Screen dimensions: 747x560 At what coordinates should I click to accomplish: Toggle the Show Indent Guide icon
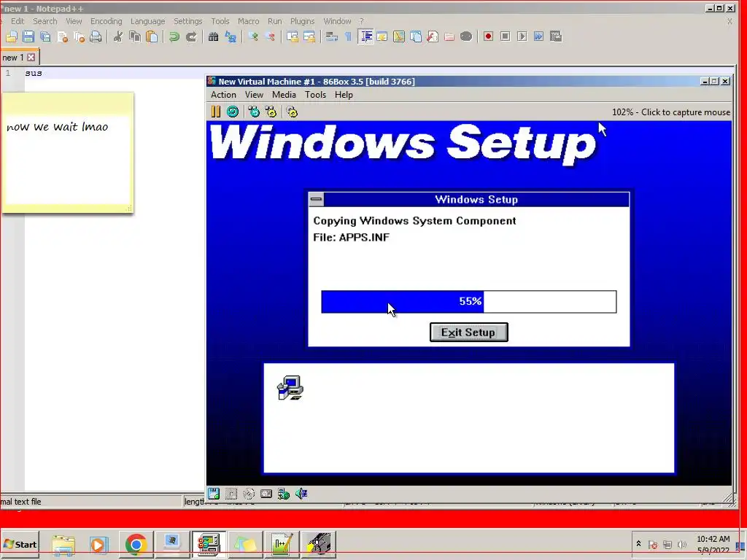[365, 36]
